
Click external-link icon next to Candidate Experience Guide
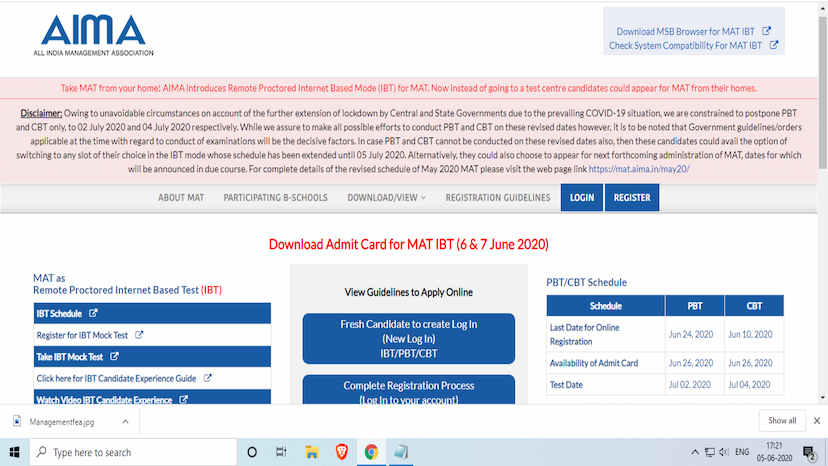click(208, 378)
